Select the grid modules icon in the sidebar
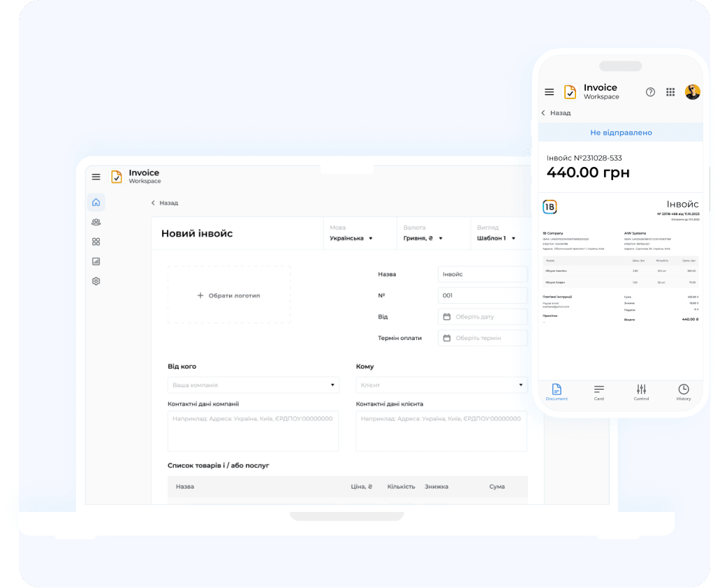Image resolution: width=720 pixels, height=588 pixels. pyautogui.click(x=96, y=242)
